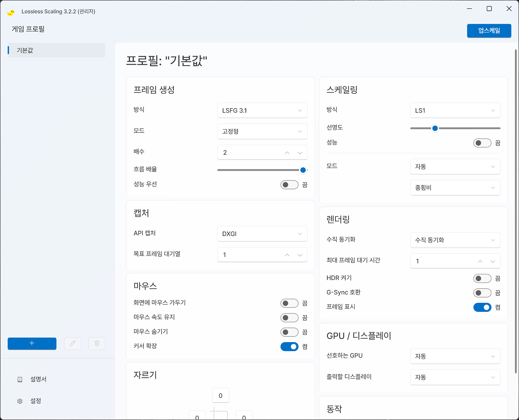The width and height of the screenshot is (519, 420).
Task: Increase 최대 프레임 대기 시간 with up arrow
Action: pos(480,261)
